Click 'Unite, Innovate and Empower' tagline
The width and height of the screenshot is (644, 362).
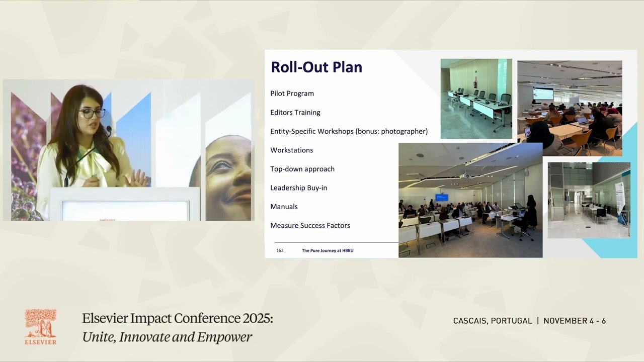[167, 337]
